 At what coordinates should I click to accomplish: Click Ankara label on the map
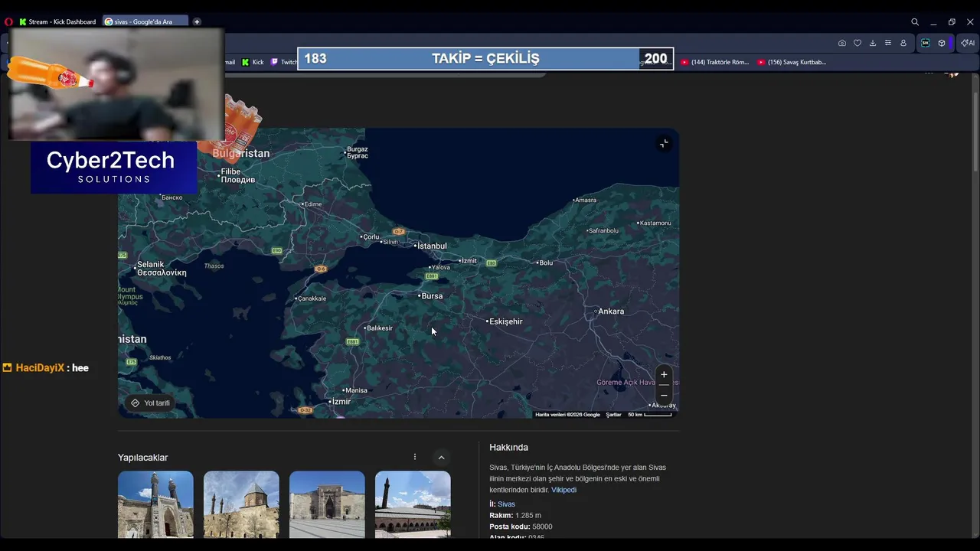point(609,311)
